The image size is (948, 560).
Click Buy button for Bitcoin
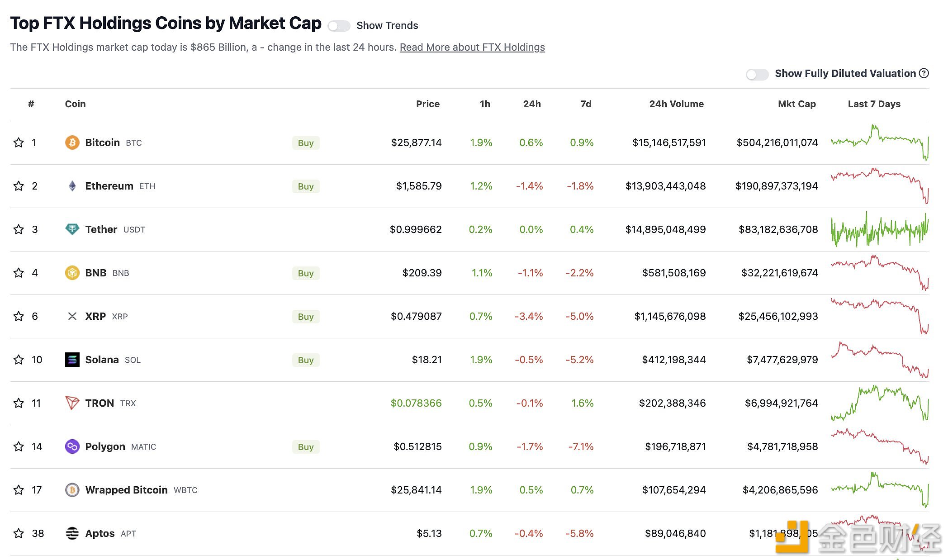(306, 143)
